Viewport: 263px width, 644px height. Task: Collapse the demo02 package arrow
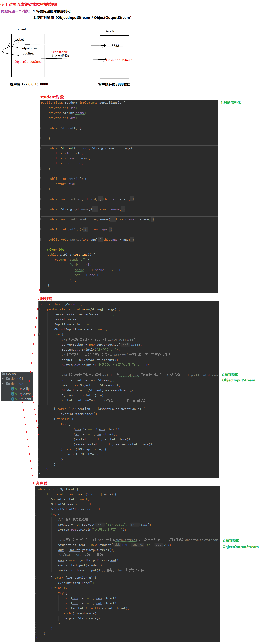pyautogui.click(x=3, y=384)
